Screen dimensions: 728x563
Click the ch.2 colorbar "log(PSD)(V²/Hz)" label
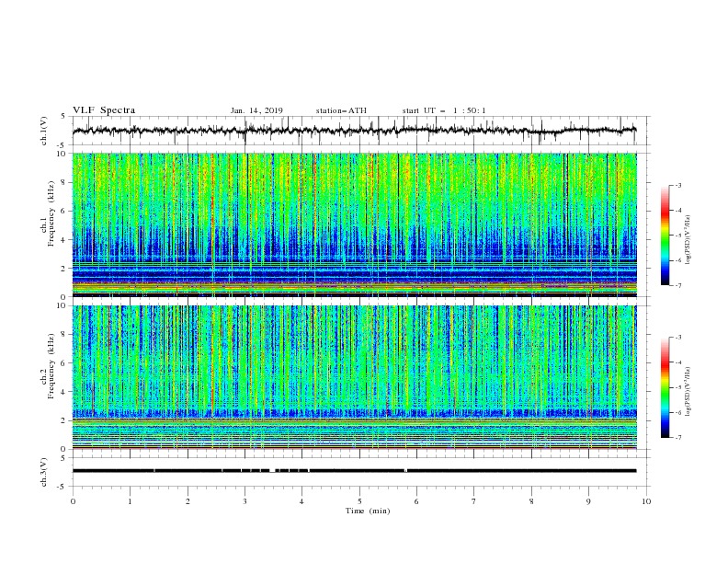[688, 392]
